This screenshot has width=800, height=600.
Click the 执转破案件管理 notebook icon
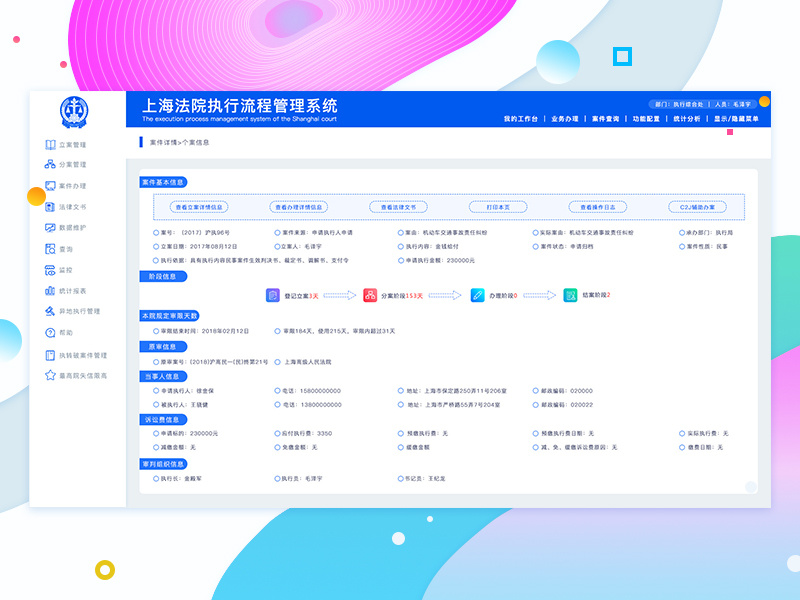tap(50, 355)
